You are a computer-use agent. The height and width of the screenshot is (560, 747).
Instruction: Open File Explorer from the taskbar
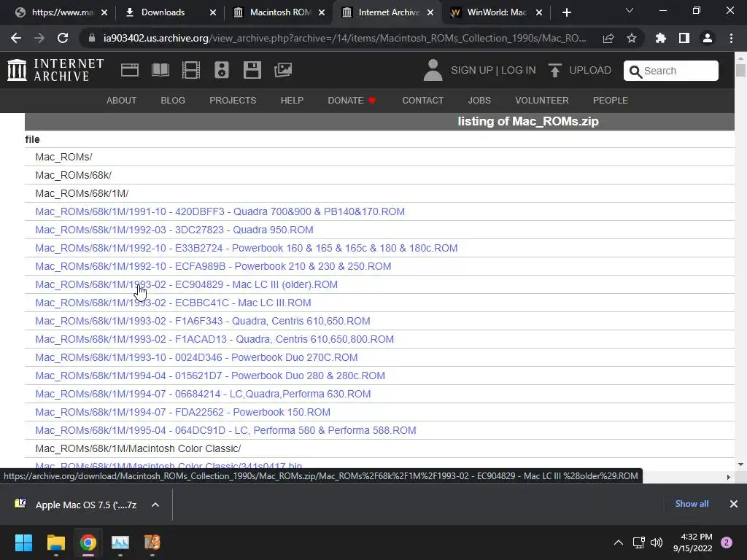(x=55, y=542)
